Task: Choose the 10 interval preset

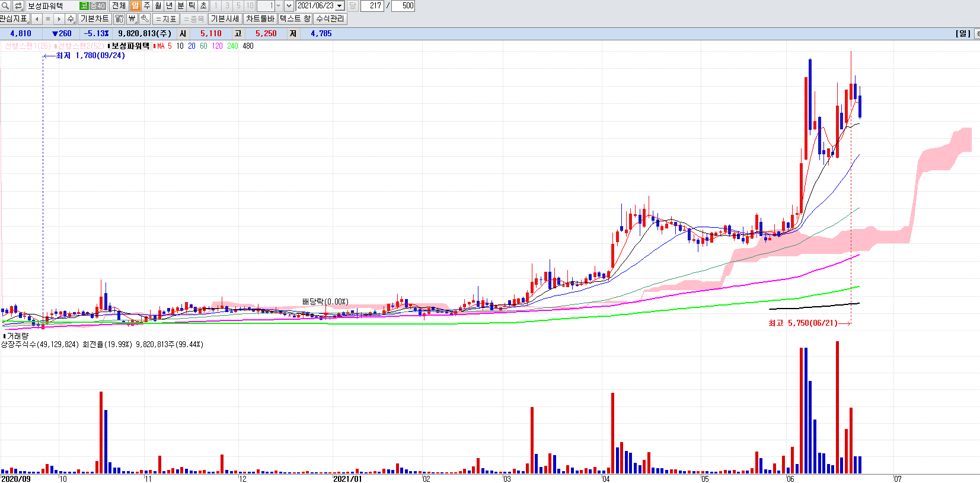Action: click(250, 6)
